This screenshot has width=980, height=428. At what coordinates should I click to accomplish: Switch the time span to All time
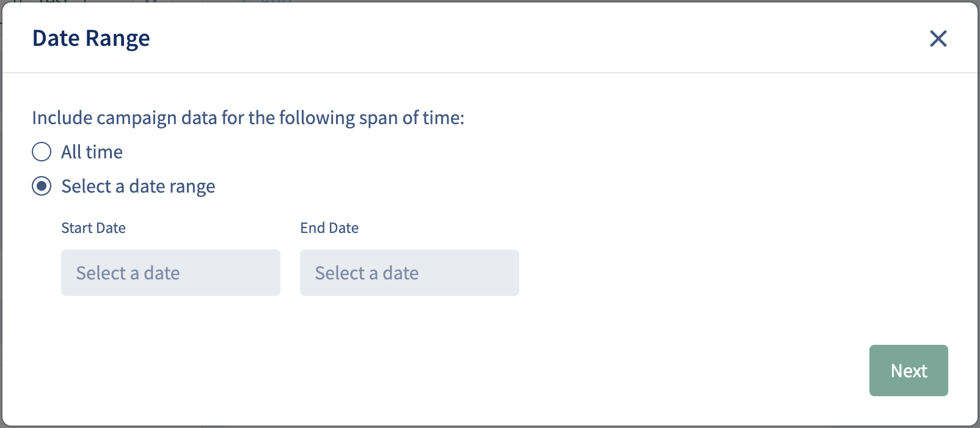(x=42, y=152)
